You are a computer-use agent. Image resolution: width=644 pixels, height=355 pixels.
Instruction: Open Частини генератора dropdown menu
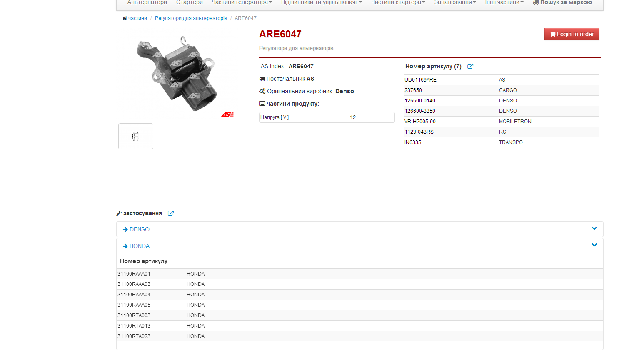242,2
